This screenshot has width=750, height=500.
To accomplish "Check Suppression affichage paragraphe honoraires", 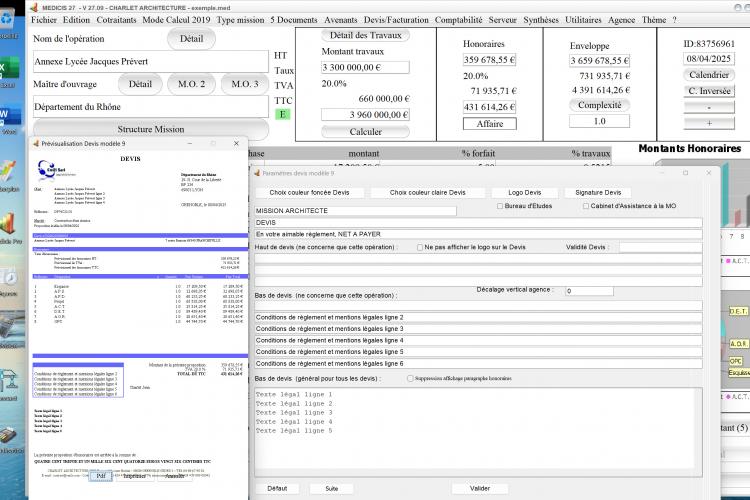I will click(x=410, y=378).
